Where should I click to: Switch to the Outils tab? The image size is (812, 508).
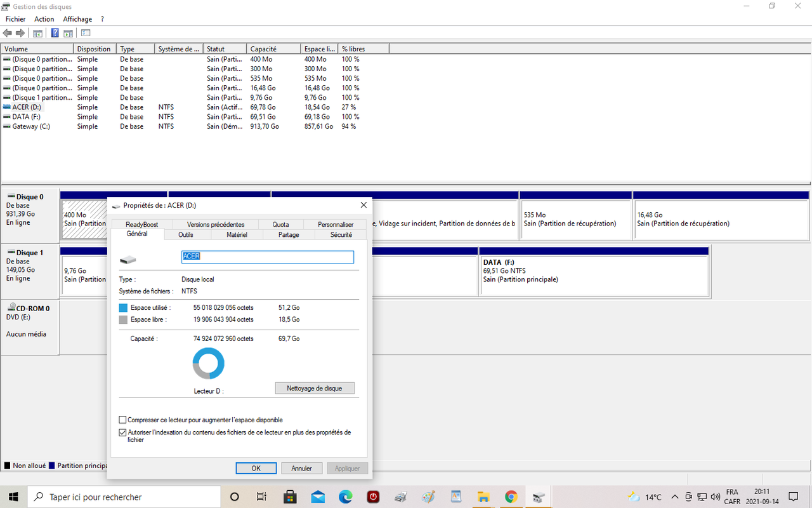pyautogui.click(x=186, y=235)
